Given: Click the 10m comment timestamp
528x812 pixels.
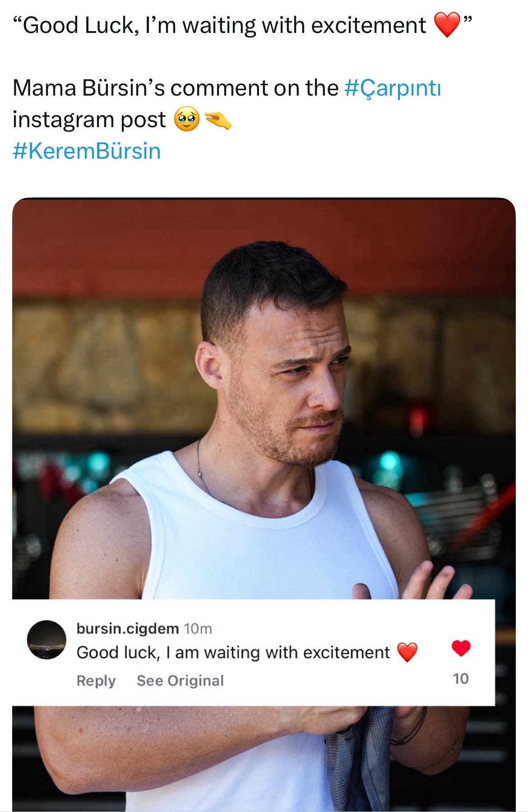Looking at the screenshot, I should 198,628.
